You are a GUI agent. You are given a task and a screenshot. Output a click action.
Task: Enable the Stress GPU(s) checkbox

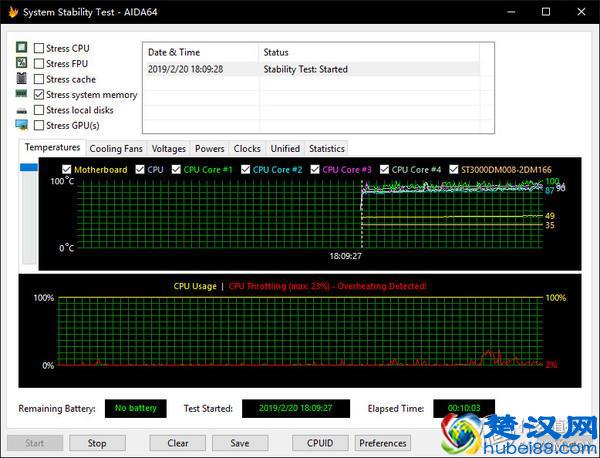click(39, 125)
